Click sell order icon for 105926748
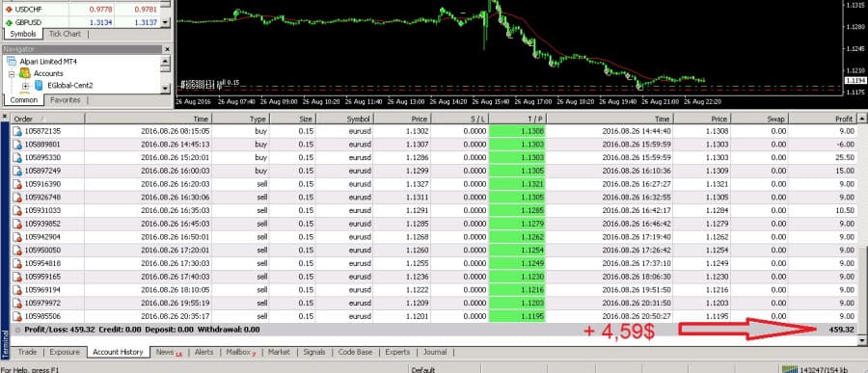This screenshot has width=868, height=373. 16,198
